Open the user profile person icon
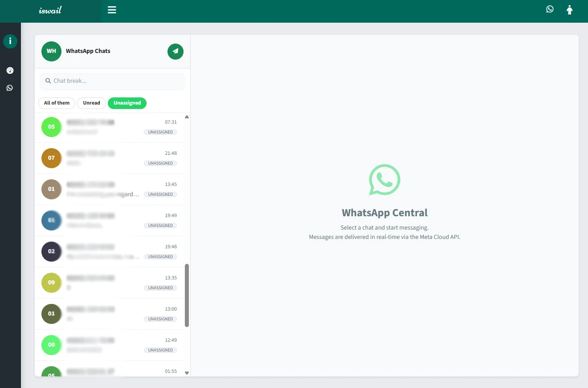The image size is (588, 388). (569, 9)
